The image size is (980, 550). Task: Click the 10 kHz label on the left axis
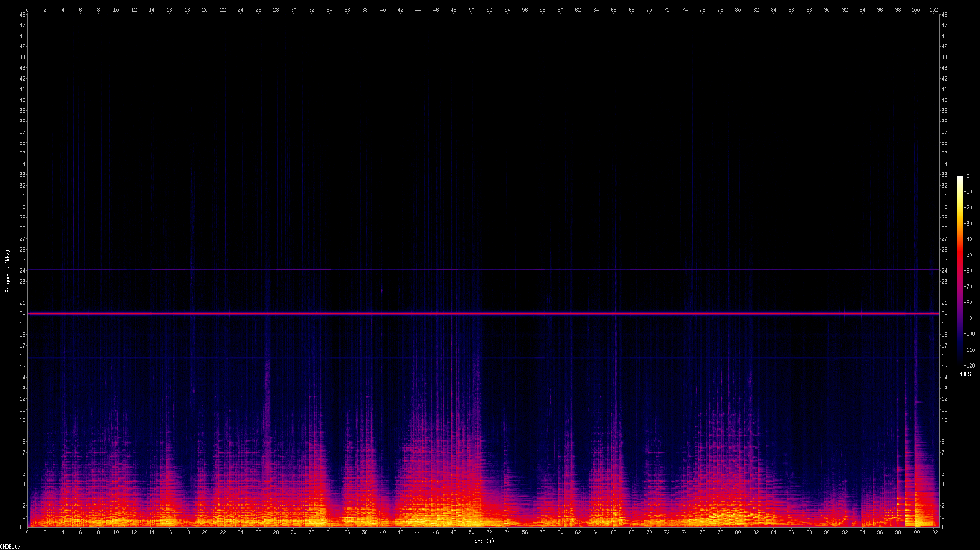[x=22, y=420]
